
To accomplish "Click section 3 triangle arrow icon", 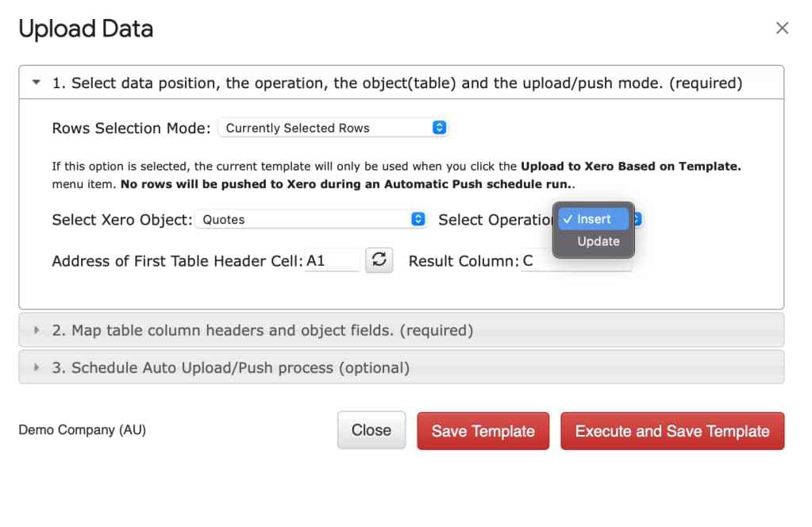I will [x=37, y=367].
